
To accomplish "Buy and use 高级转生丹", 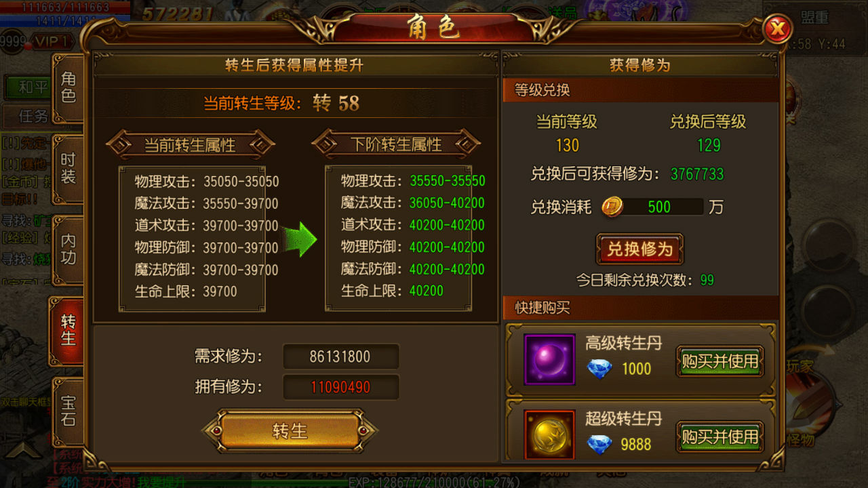I will pos(720,361).
